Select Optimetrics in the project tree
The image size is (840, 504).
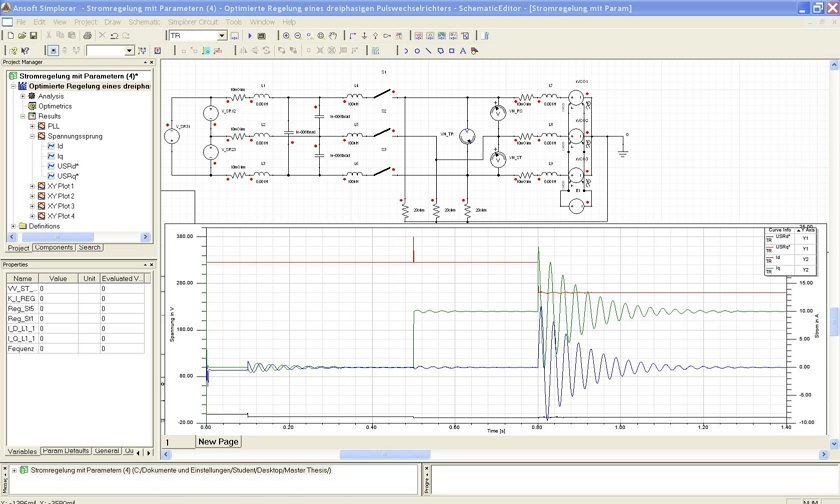click(x=55, y=106)
